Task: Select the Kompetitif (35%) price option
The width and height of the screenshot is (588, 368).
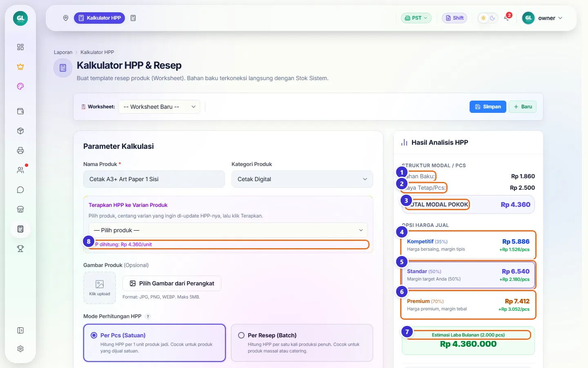Action: pos(468,245)
